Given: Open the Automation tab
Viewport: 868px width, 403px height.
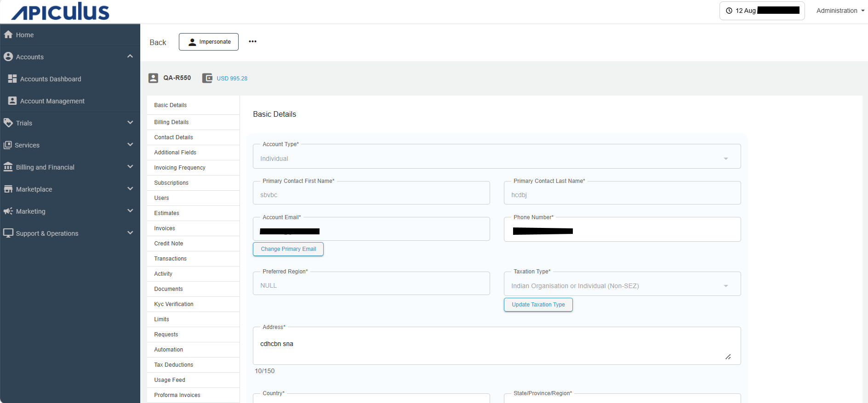Looking at the screenshot, I should pyautogui.click(x=193, y=350).
